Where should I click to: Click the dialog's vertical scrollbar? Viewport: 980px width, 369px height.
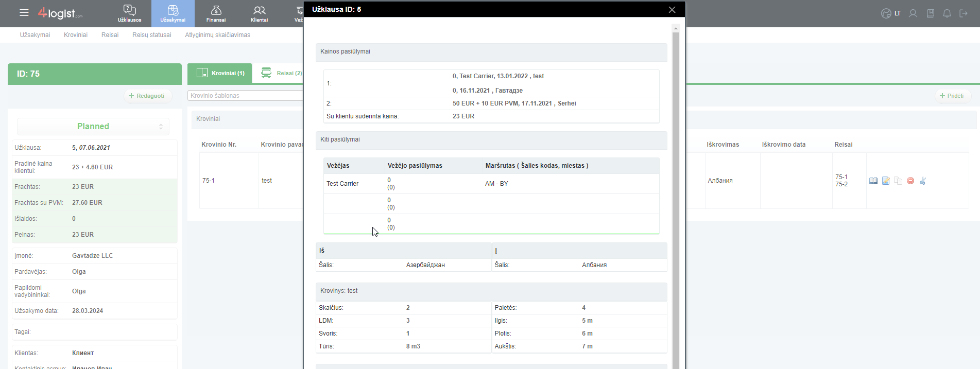[x=676, y=196]
